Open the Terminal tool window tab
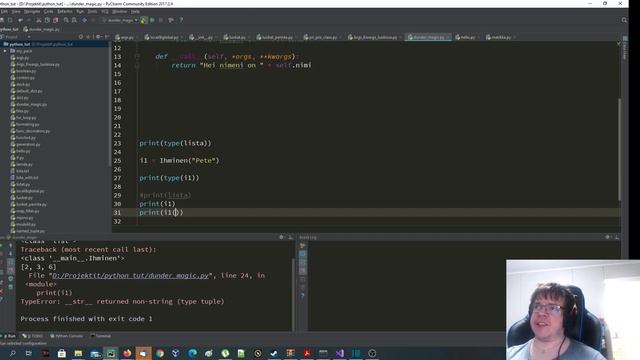This screenshot has width=640, height=360. (100, 336)
